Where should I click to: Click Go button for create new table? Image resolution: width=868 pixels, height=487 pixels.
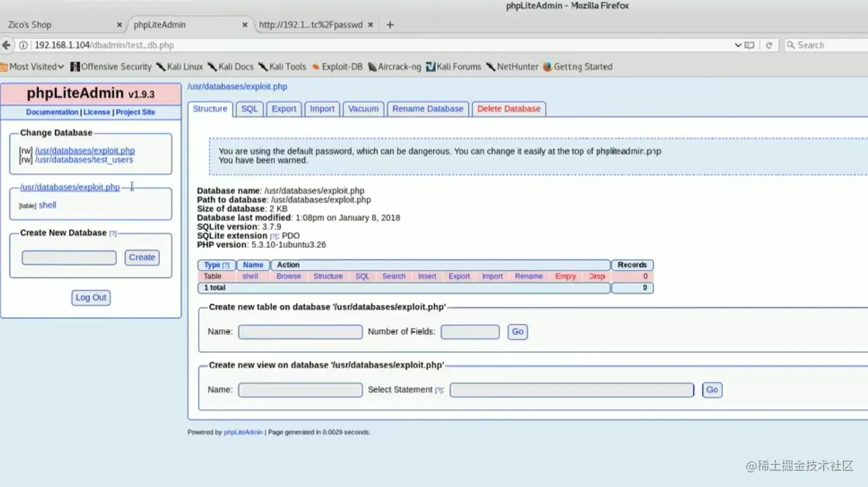click(517, 332)
